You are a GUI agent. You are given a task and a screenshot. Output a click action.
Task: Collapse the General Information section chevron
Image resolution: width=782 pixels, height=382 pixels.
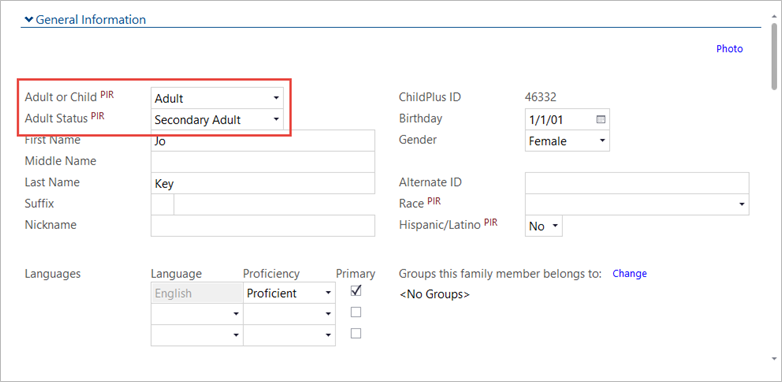click(x=29, y=20)
